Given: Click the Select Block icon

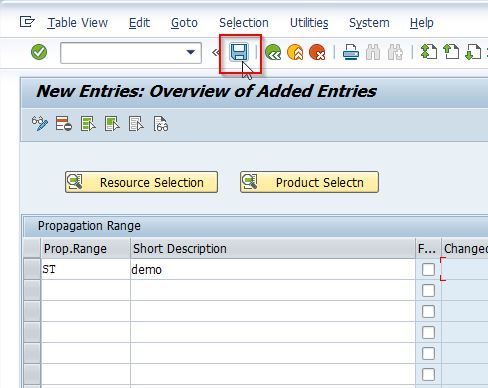Looking at the screenshot, I should (112, 124).
